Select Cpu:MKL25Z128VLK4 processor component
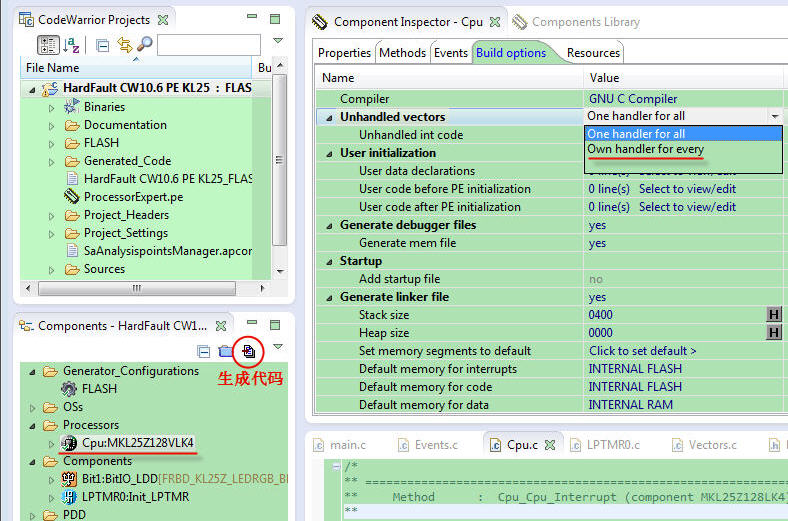Image resolution: width=788 pixels, height=521 pixels. [138, 443]
